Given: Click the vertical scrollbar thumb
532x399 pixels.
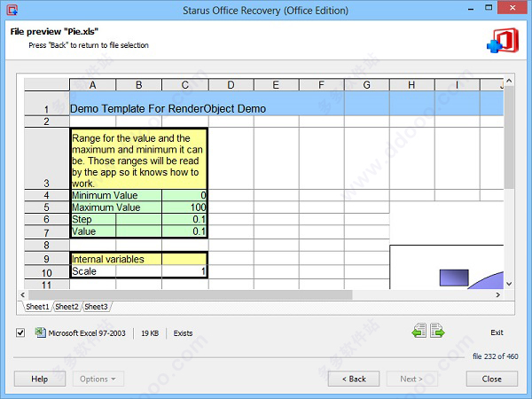Looking at the screenshot, I should point(509,137).
